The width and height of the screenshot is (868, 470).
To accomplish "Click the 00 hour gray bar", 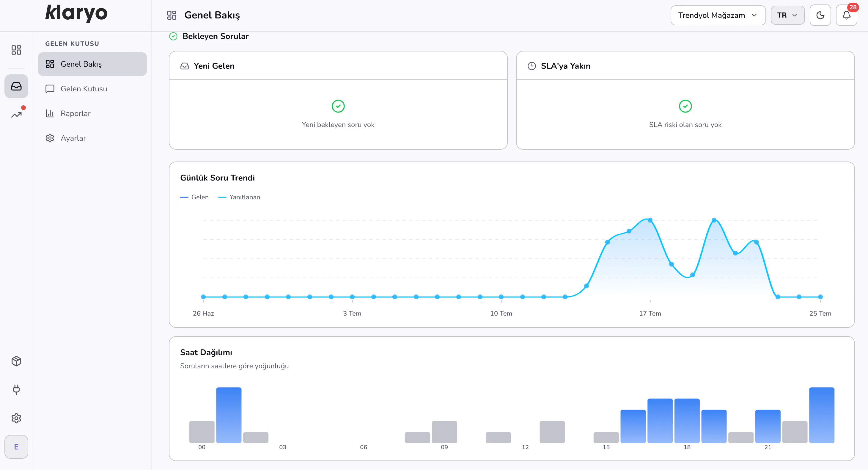I will 202,432.
